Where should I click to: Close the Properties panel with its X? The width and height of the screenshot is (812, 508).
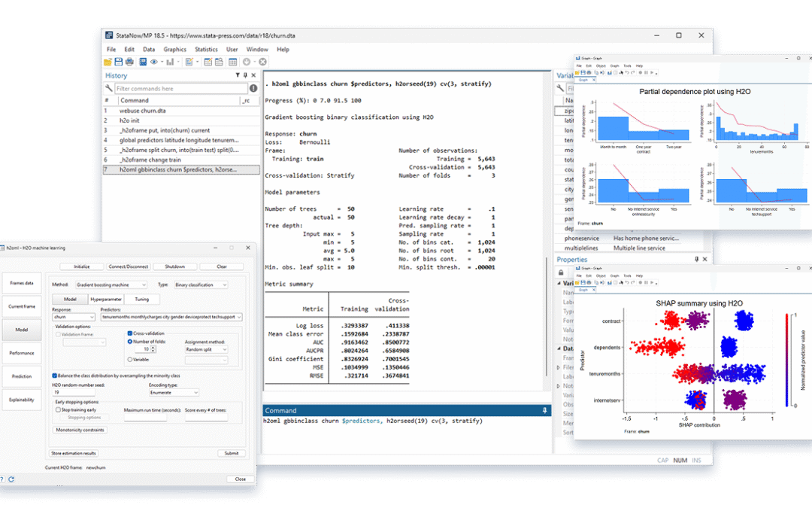[x=704, y=259]
